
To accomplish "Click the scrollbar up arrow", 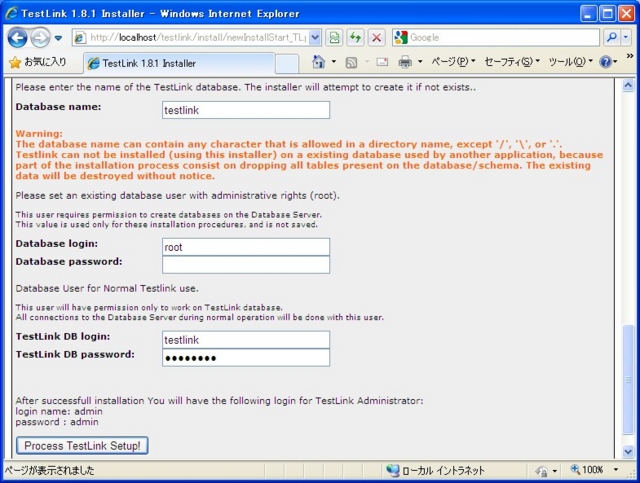I will coord(628,85).
